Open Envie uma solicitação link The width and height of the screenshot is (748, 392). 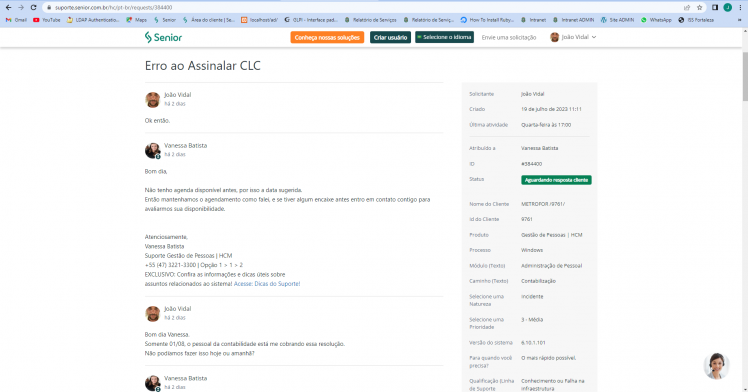(x=509, y=37)
